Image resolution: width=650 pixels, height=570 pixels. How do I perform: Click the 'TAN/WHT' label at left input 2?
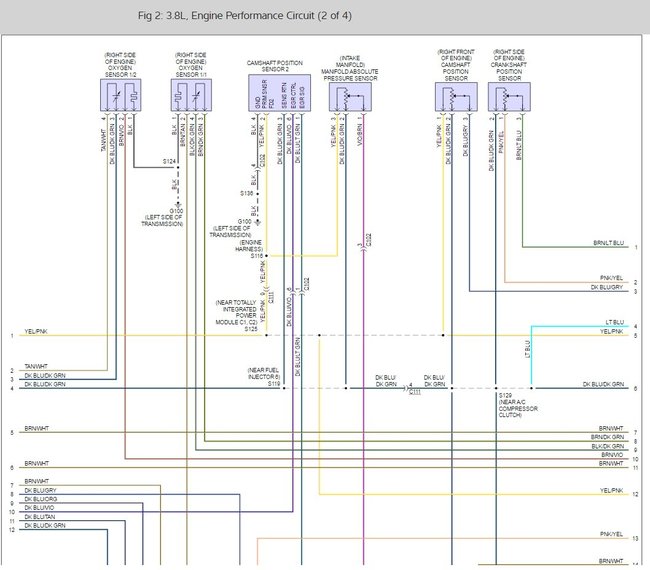click(x=36, y=366)
